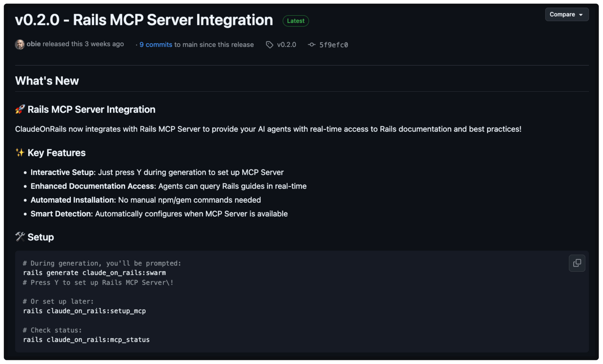Click the sparkles Key Features heading
Viewport: 603px width, 364px height.
[50, 153]
